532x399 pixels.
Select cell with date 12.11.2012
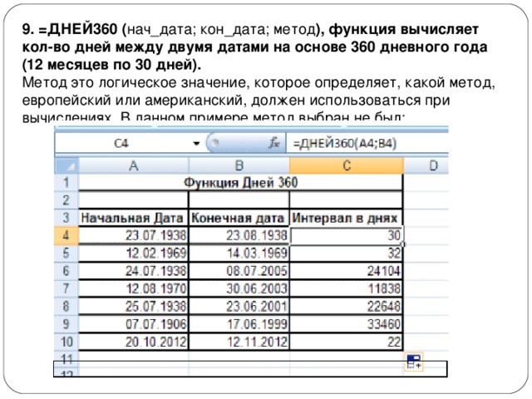click(239, 342)
